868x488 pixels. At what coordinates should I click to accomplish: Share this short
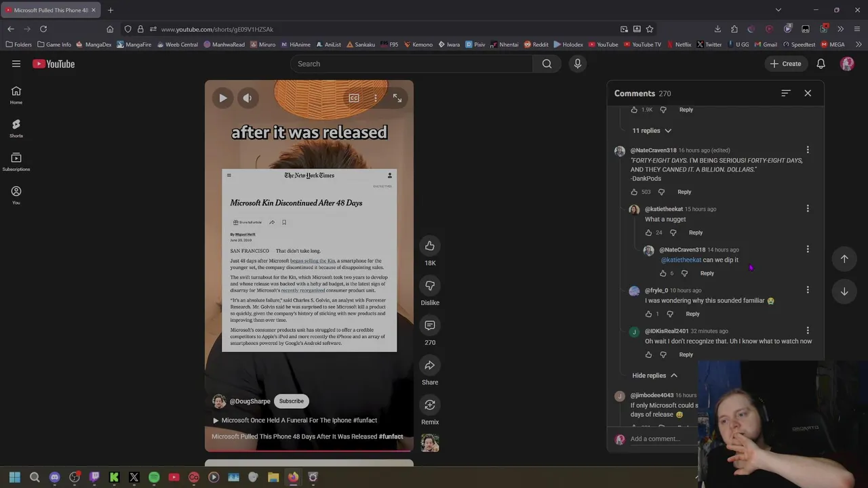(430, 365)
